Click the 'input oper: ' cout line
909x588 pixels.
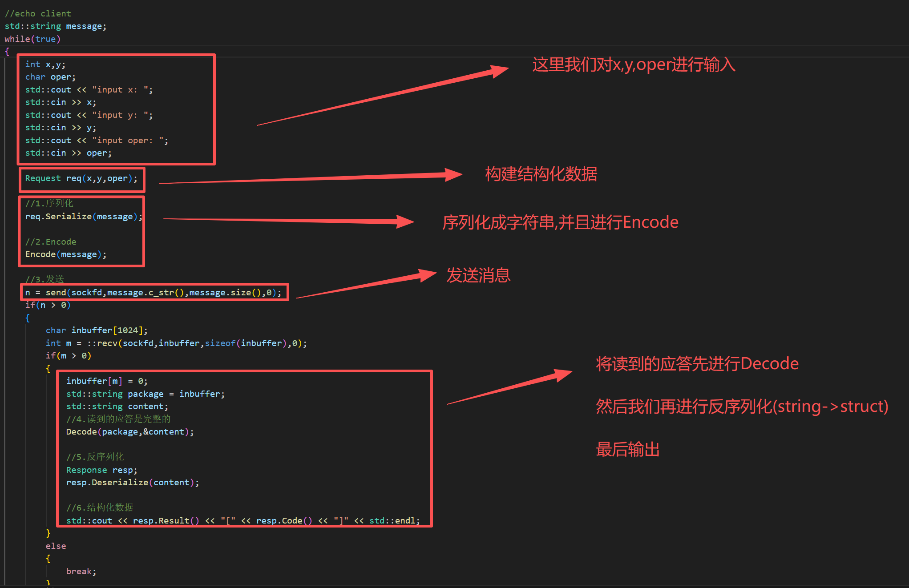click(x=97, y=141)
